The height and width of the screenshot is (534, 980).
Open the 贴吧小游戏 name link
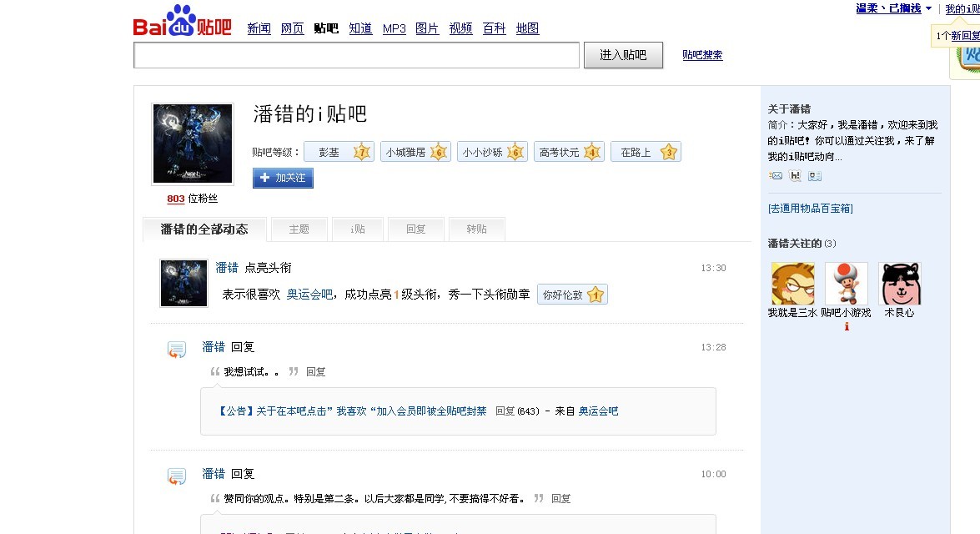(847, 313)
